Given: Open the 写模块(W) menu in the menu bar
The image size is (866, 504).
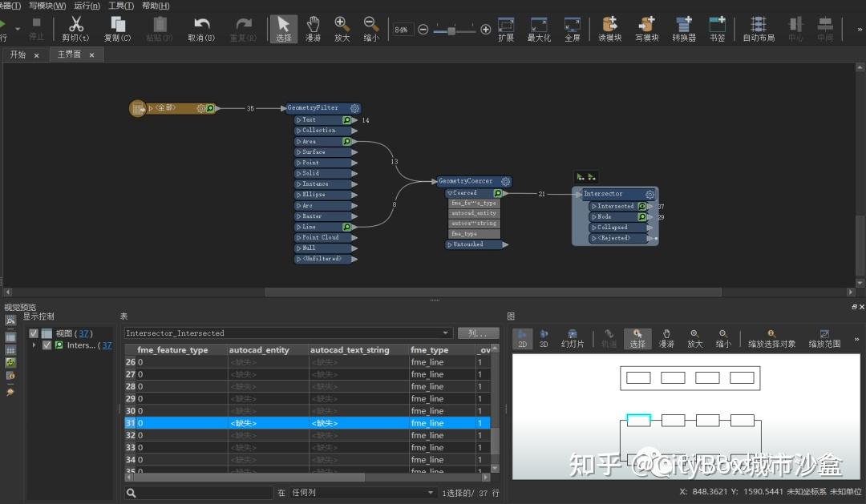Looking at the screenshot, I should point(47,6).
